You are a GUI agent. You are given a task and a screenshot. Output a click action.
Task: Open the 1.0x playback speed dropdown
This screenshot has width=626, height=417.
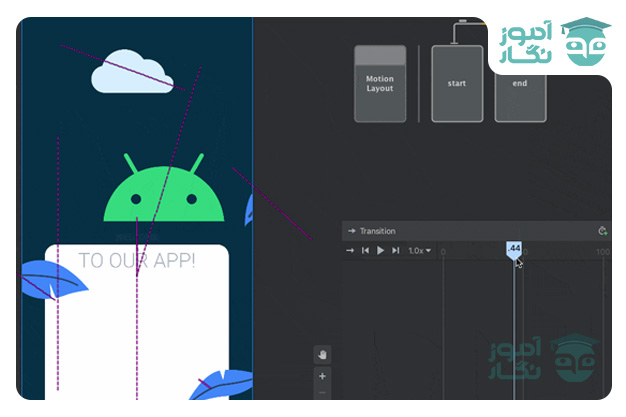pos(419,251)
